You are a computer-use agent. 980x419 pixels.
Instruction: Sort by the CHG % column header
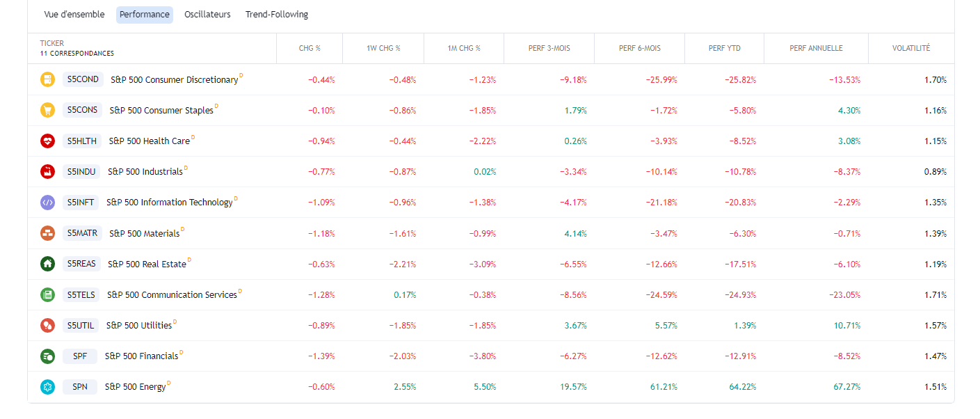310,49
